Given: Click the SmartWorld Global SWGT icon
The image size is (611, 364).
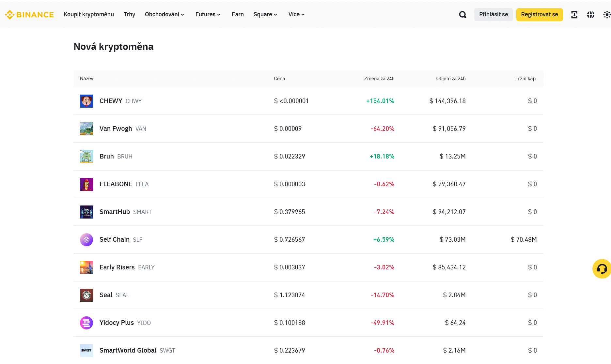Looking at the screenshot, I should point(86,351).
